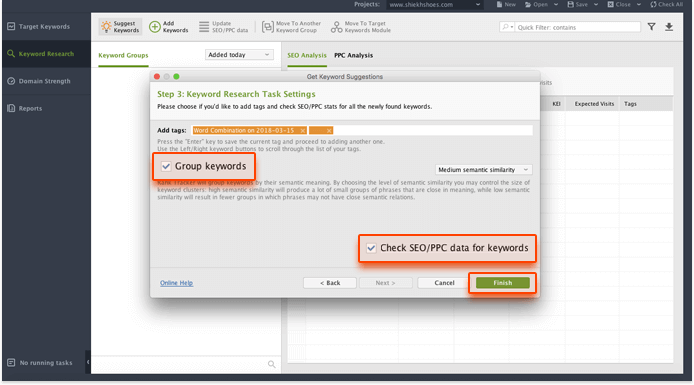Viewport: 694px width, 385px height.
Task: Click Move To Another Keyword Group icon
Action: (267, 27)
